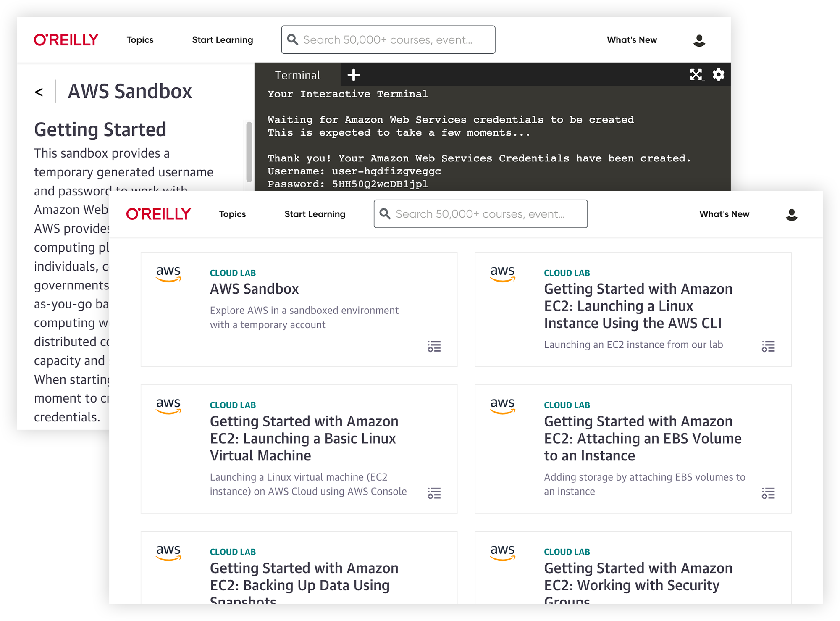The image size is (840, 621).
Task: Focus search field in back window
Action: pos(388,39)
